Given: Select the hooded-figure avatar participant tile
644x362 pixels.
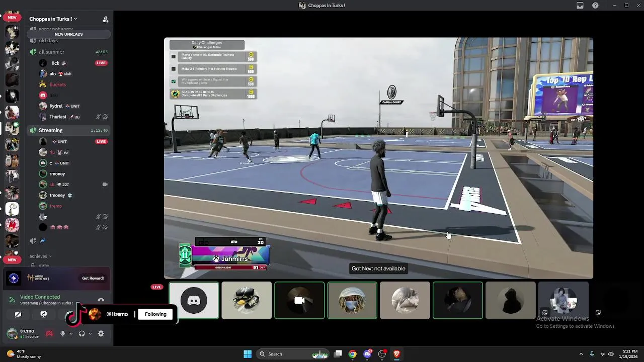Looking at the screenshot, I should coord(510,301).
